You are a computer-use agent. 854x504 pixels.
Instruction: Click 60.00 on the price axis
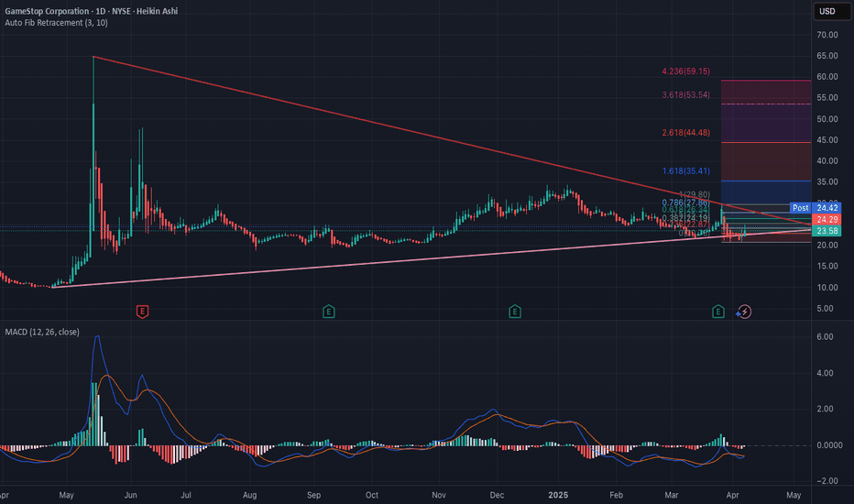[x=827, y=77]
